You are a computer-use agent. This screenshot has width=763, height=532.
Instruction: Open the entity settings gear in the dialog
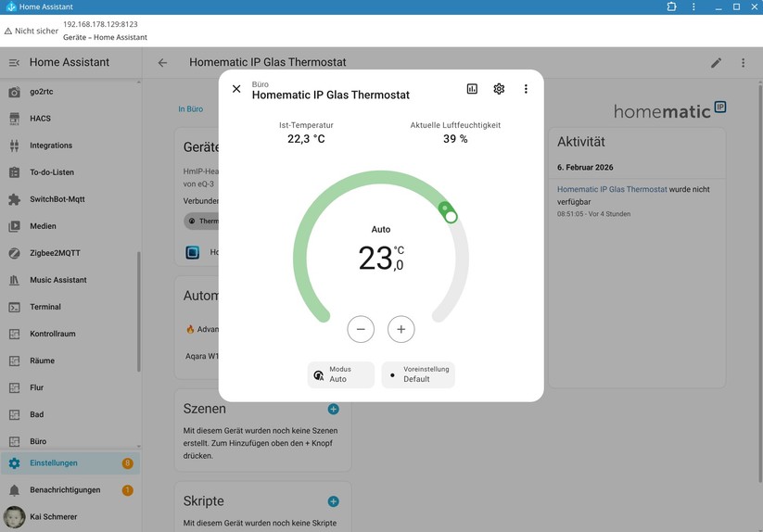(x=499, y=88)
